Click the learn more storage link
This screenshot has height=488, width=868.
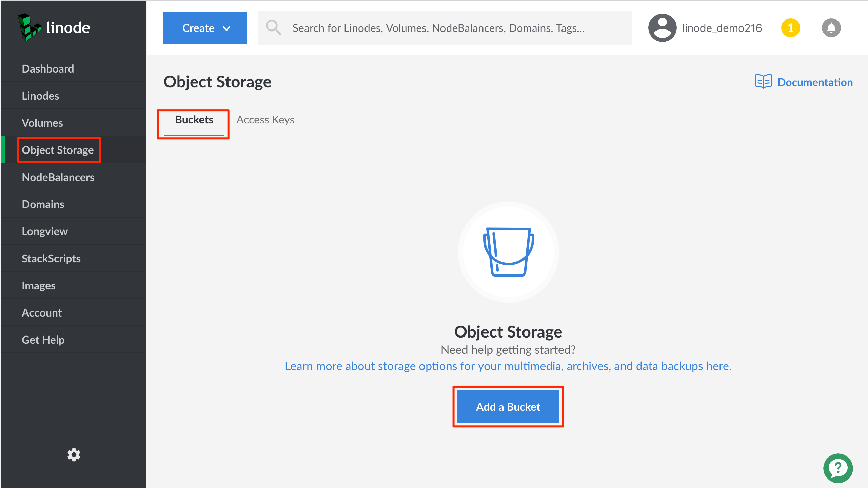(508, 366)
